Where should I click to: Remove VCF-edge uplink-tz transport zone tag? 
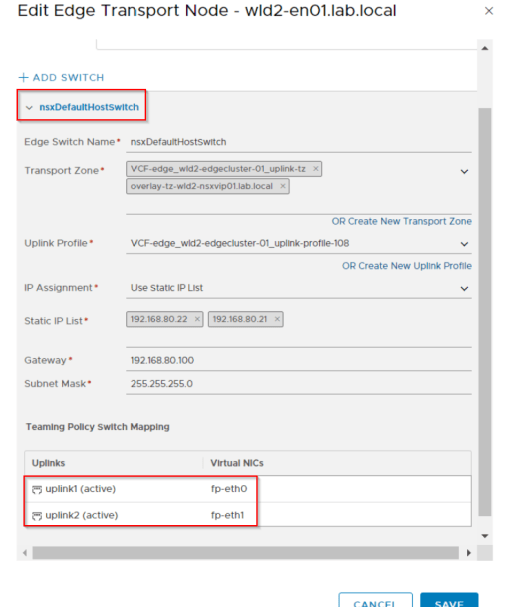pos(316,169)
